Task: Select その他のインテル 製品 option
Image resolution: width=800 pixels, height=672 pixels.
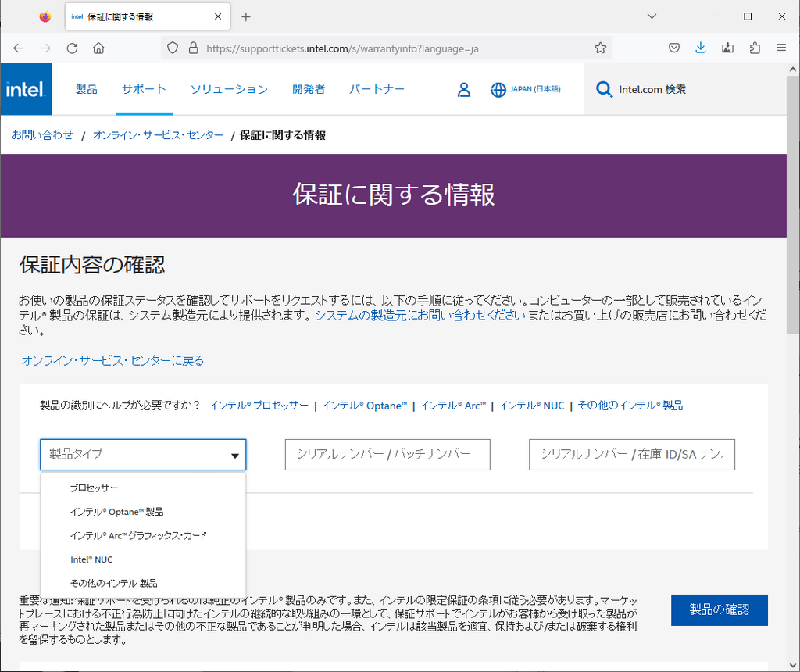Action: coord(143,583)
